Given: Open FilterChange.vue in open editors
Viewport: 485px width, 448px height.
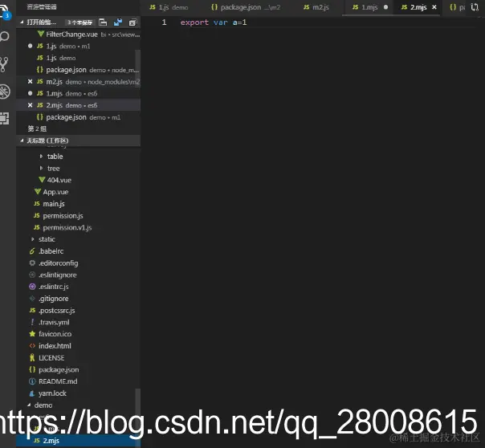Looking at the screenshot, I should (78, 35).
